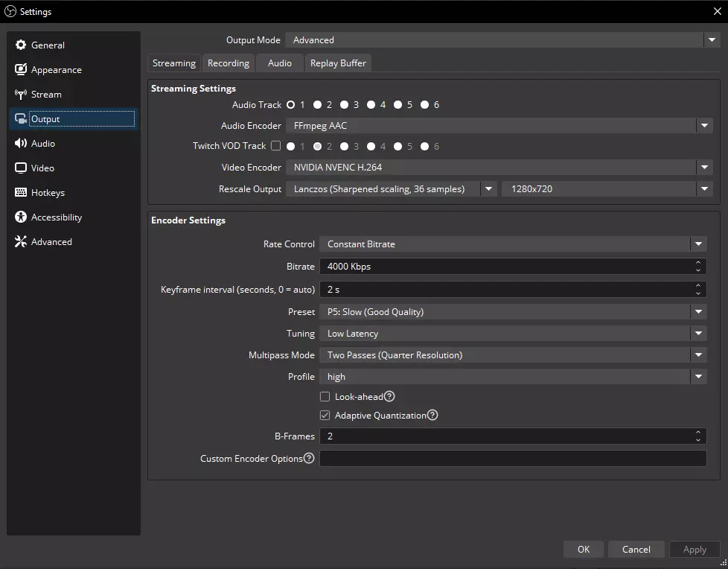Image resolution: width=728 pixels, height=569 pixels.
Task: Click the Audio speaker icon in sidebar
Action: 21,144
